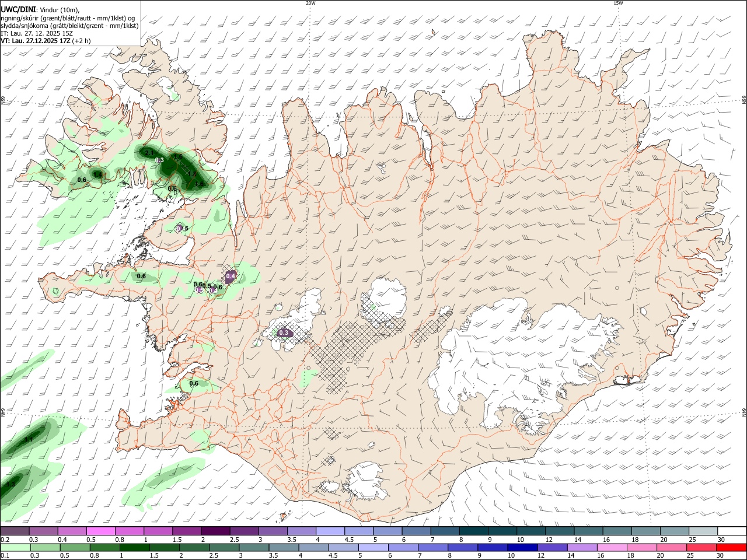Screen dimensions: 747x560
Task: Select the rain swatch between 25 and 30
Action: 702,547
